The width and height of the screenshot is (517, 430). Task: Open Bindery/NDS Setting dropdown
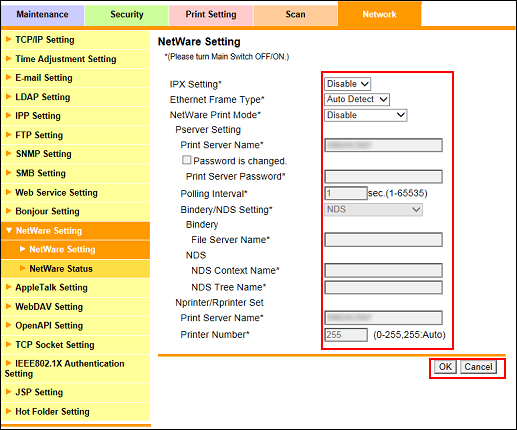point(373,210)
